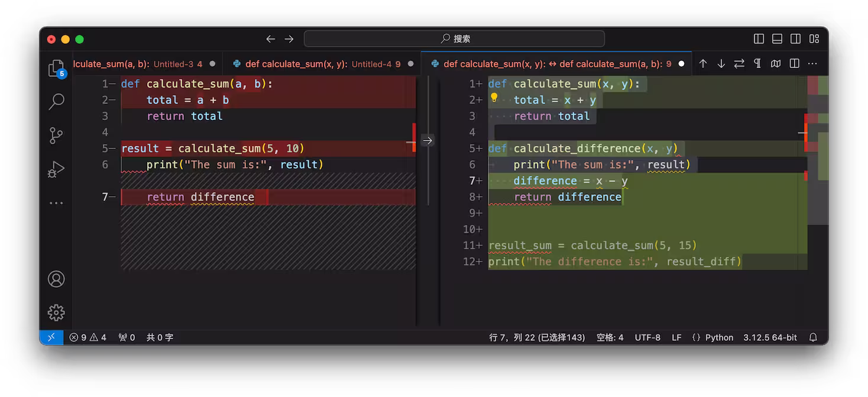This screenshot has height=397, width=868.
Task: Open the Problems panel via errors and warnings count
Action: coord(88,337)
